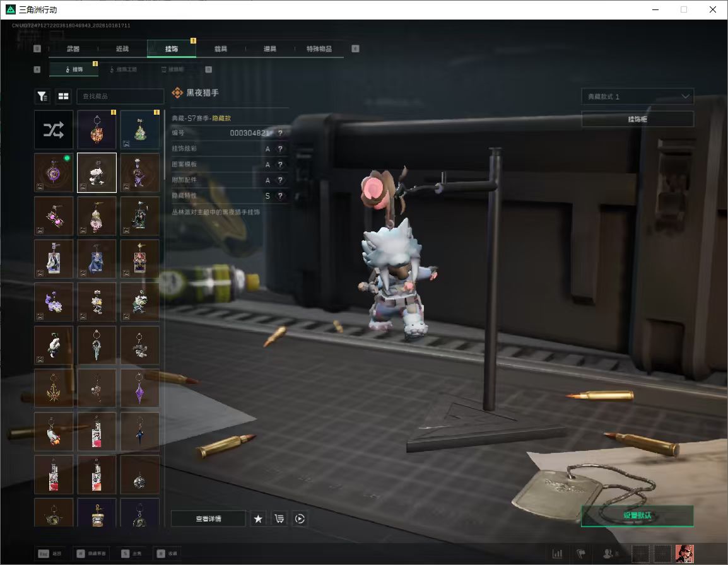The height and width of the screenshot is (565, 728).
Task: Click the 查看详情 button
Action: pos(208,518)
